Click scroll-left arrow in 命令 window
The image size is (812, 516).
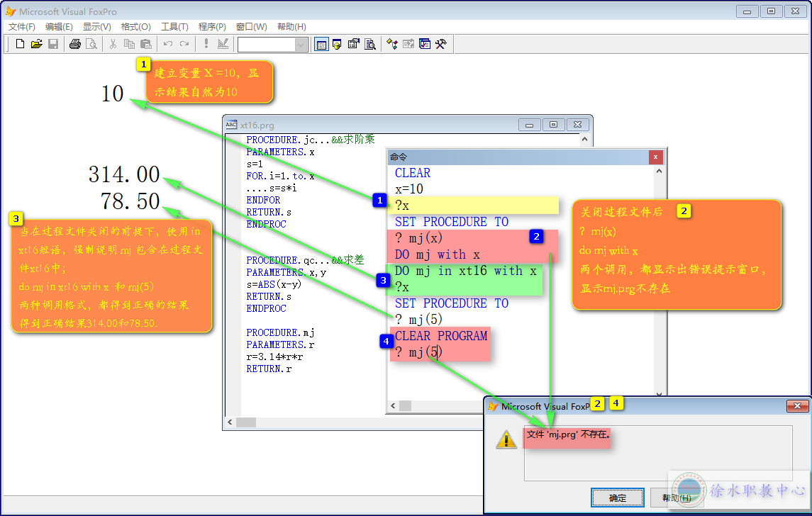pyautogui.click(x=393, y=405)
